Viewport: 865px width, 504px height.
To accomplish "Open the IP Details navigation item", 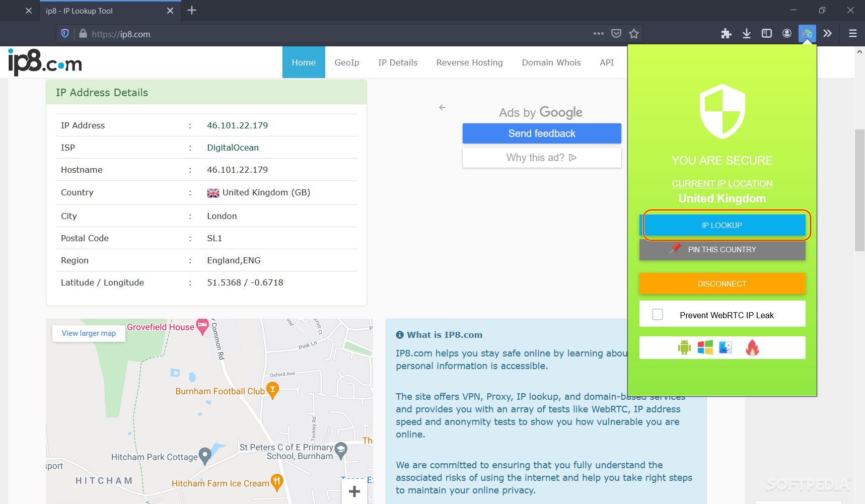I will 398,62.
